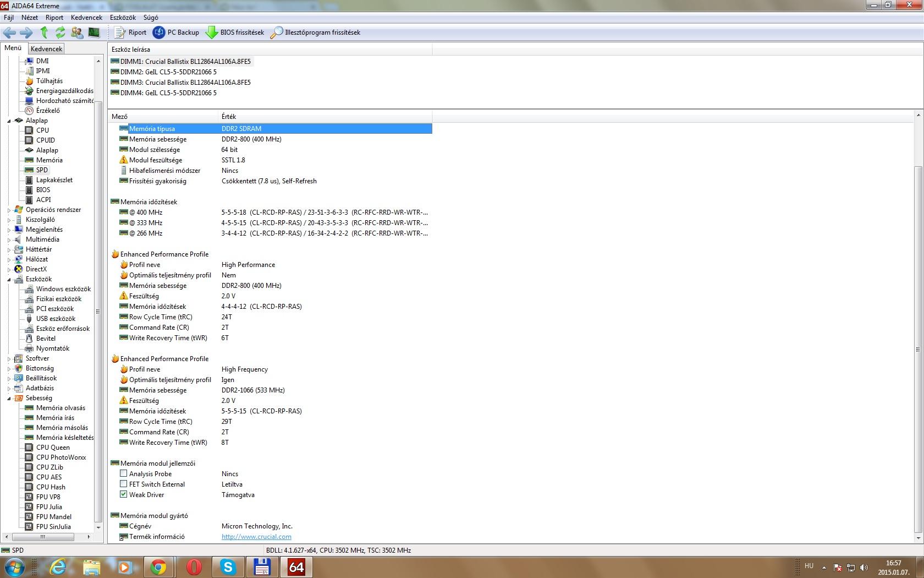
Task: Open Opera browser from taskbar
Action: 194,567
